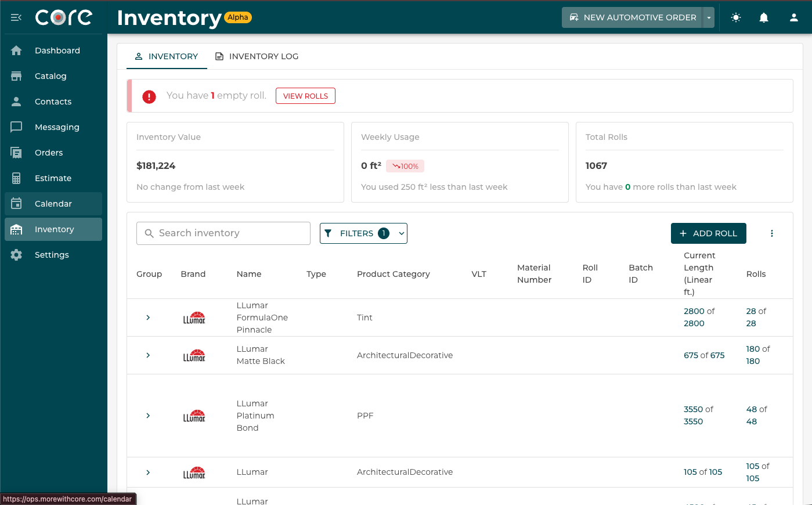
Task: Open the Dashboard from the sidebar
Action: (x=58, y=50)
